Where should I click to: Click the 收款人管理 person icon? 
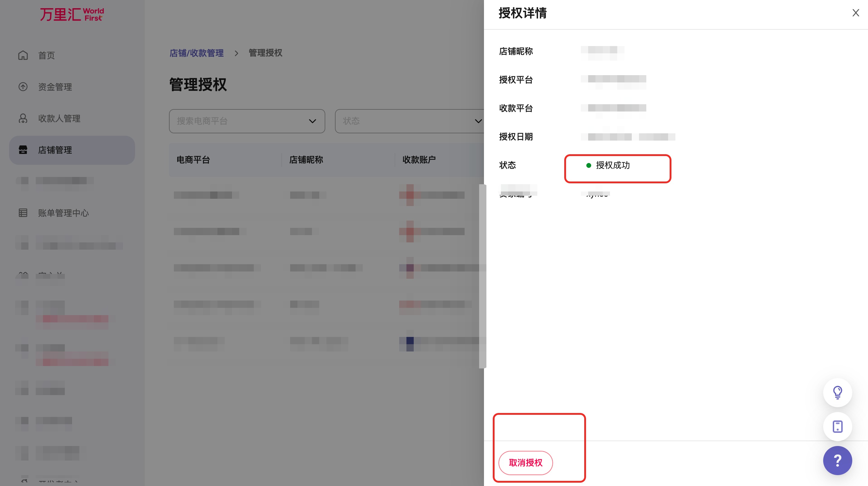click(23, 118)
